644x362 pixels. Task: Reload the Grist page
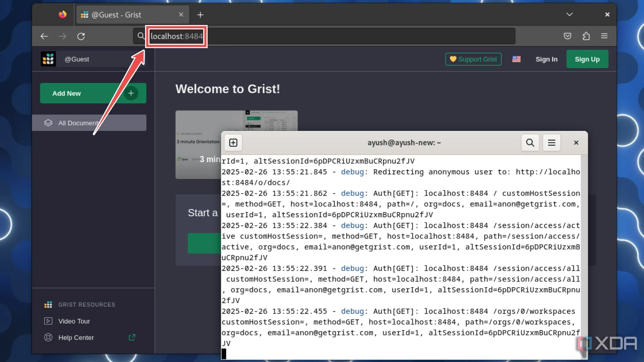click(81, 36)
